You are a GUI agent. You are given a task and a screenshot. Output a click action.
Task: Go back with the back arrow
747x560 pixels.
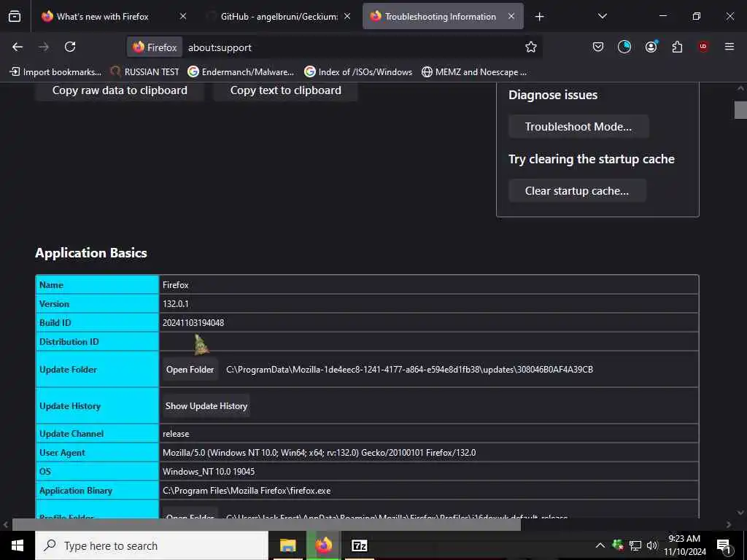(18, 47)
